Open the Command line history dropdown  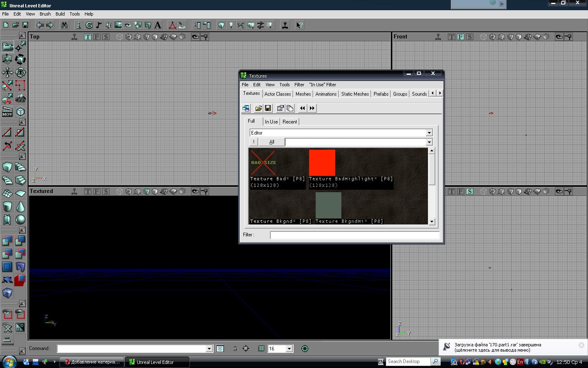209,349
